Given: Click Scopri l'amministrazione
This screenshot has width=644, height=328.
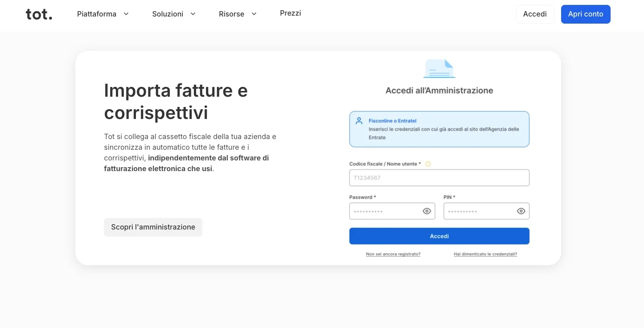Looking at the screenshot, I should point(153,227).
